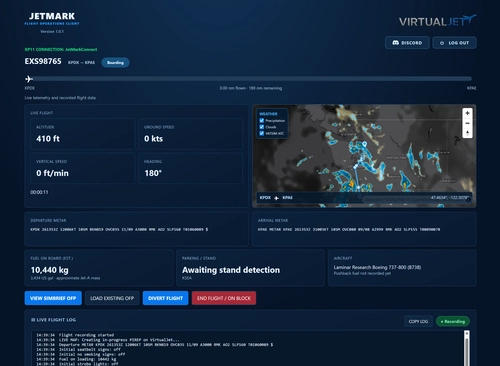Click the Log Out button
This screenshot has height=366, width=500.
tap(454, 43)
